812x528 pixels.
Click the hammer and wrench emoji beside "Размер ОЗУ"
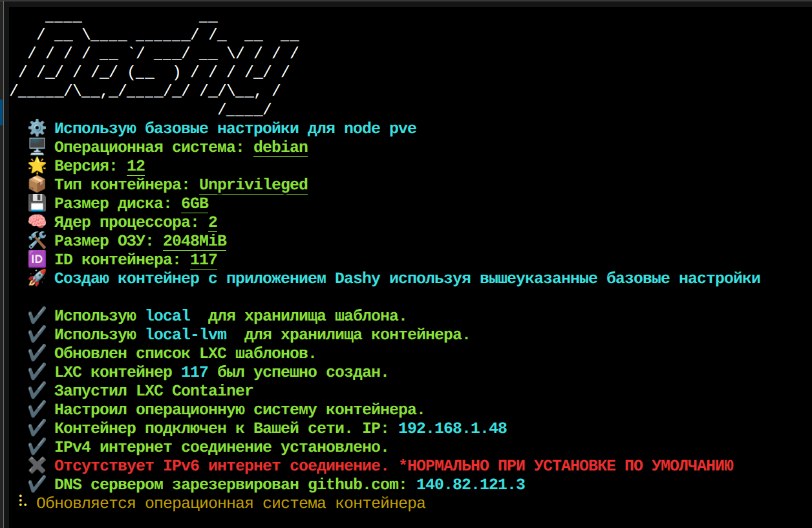[37, 240]
